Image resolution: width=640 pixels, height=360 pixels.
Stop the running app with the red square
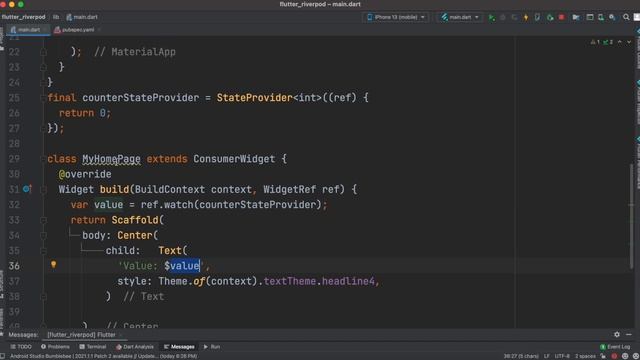(562, 17)
